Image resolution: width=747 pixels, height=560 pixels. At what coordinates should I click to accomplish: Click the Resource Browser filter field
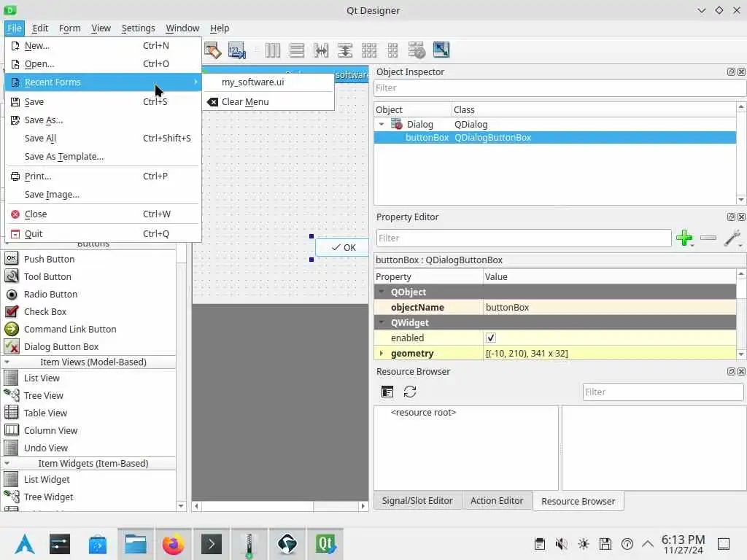point(662,392)
